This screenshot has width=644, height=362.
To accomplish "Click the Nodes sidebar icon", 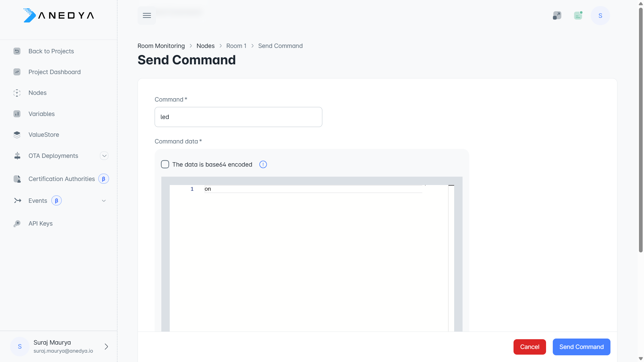I will click(17, 93).
